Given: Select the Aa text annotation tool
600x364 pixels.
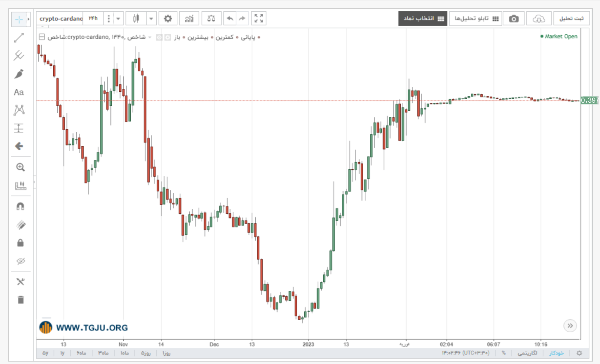Looking at the screenshot, I should [19, 92].
